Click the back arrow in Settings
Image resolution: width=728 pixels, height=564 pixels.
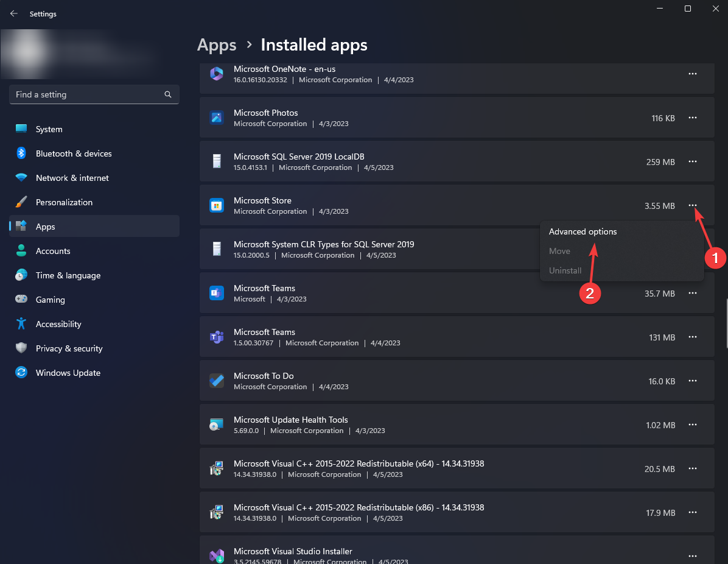[14, 13]
